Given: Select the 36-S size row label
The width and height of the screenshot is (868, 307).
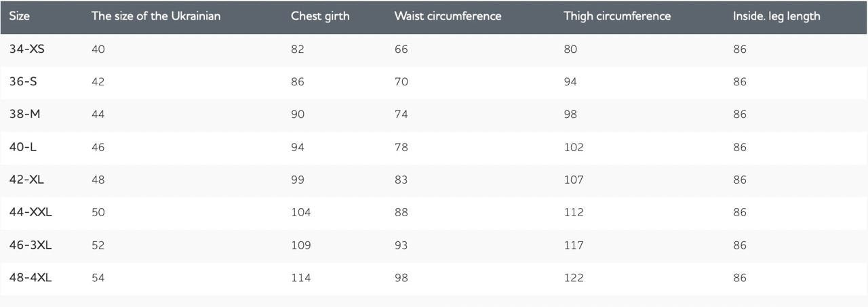Looking at the screenshot, I should pos(23,81).
